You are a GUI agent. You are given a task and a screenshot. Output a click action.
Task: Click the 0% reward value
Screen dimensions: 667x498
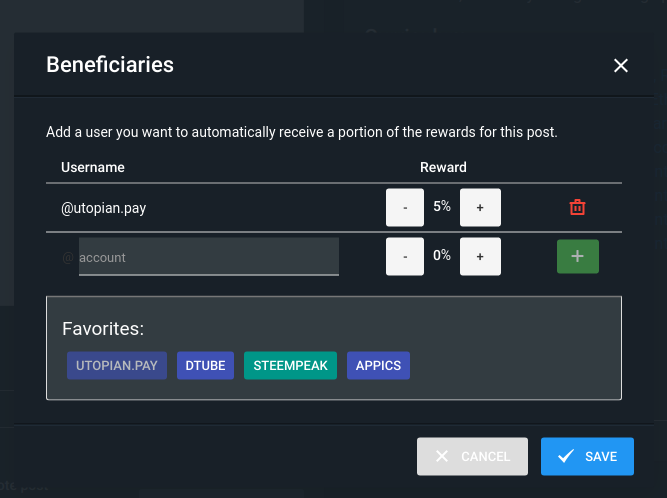(x=442, y=255)
